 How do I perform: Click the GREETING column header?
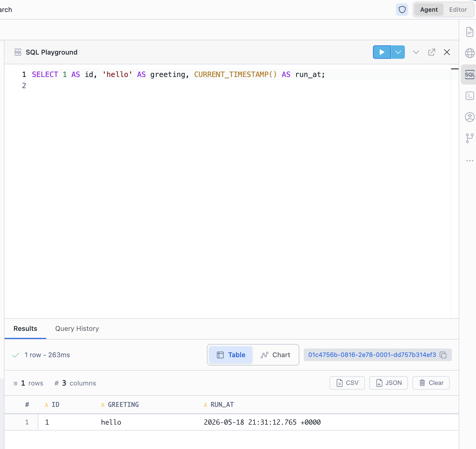click(120, 405)
